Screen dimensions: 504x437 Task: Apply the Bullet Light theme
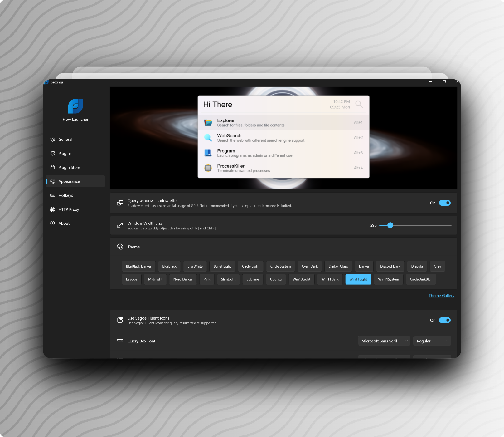(x=222, y=266)
